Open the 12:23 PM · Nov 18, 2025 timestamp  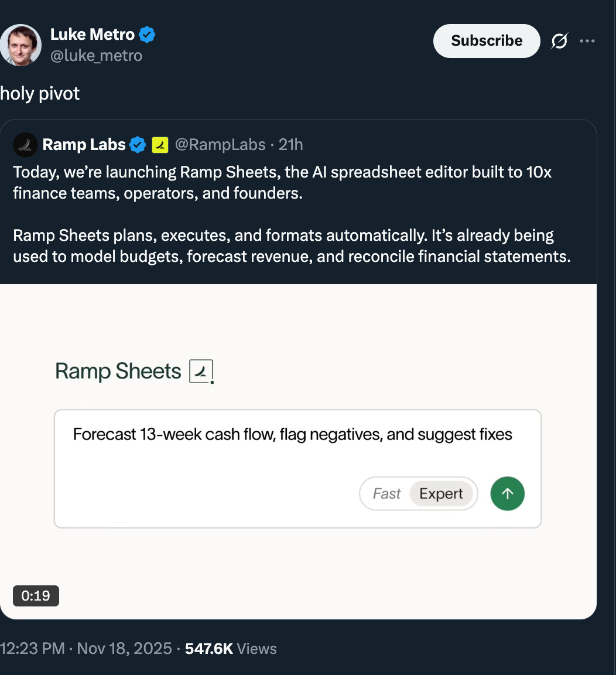click(x=86, y=649)
